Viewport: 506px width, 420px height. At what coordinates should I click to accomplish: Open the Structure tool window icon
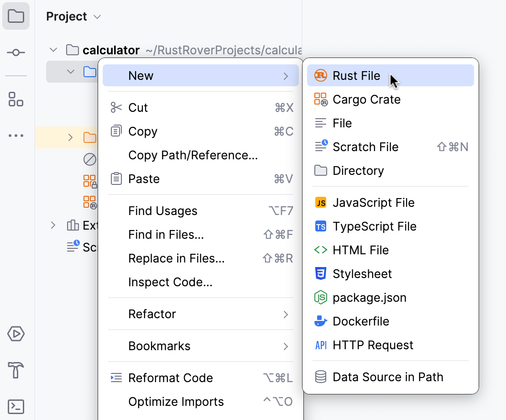click(16, 99)
